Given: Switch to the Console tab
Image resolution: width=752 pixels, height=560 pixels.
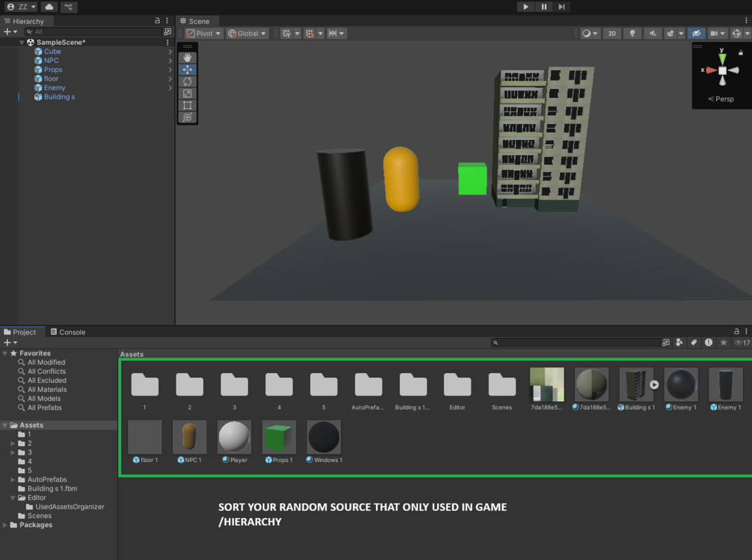Looking at the screenshot, I should (68, 332).
